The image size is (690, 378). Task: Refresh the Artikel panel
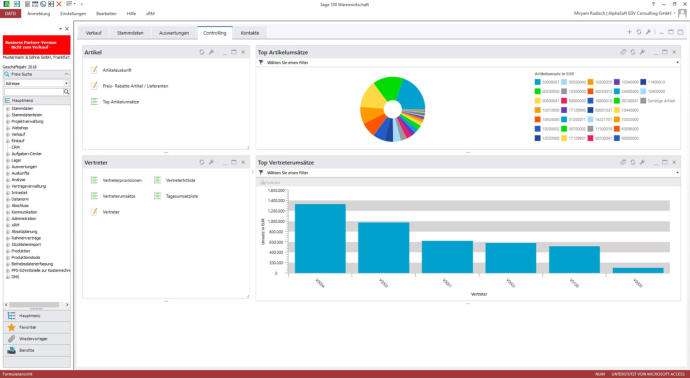click(x=202, y=52)
